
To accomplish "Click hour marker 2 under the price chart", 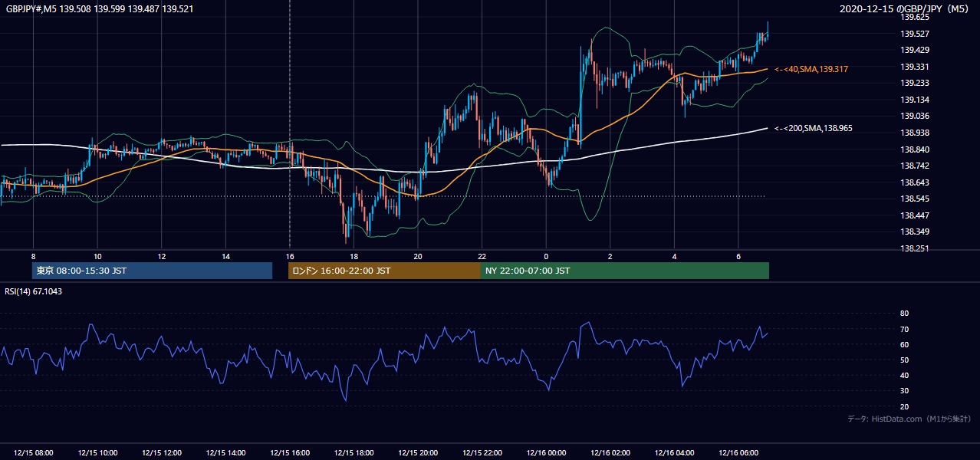I will (x=610, y=256).
